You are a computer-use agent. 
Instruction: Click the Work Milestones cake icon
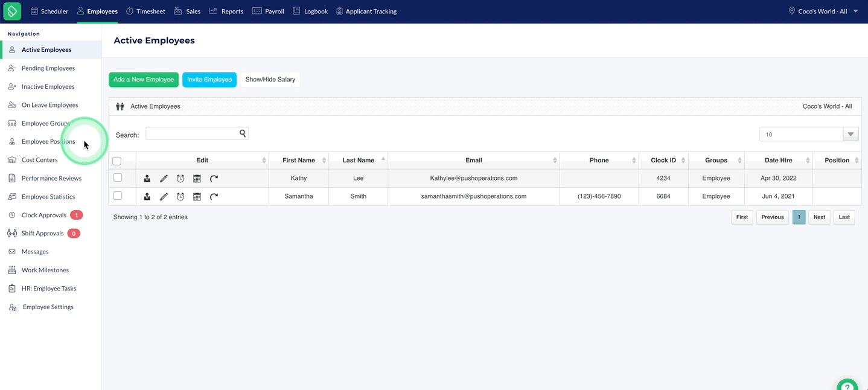pyautogui.click(x=11, y=270)
